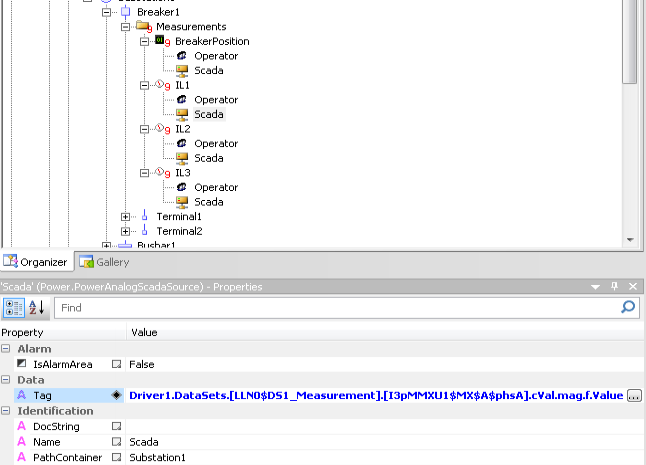Viewport: 646px width, 465px height.
Task: Click the Terminal1 connector icon
Action: coord(145,216)
